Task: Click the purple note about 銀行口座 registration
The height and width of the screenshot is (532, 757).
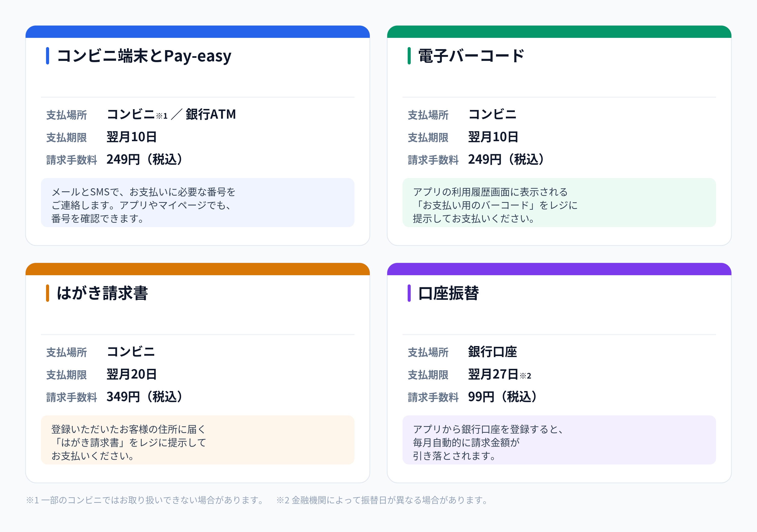Action: coord(559,440)
